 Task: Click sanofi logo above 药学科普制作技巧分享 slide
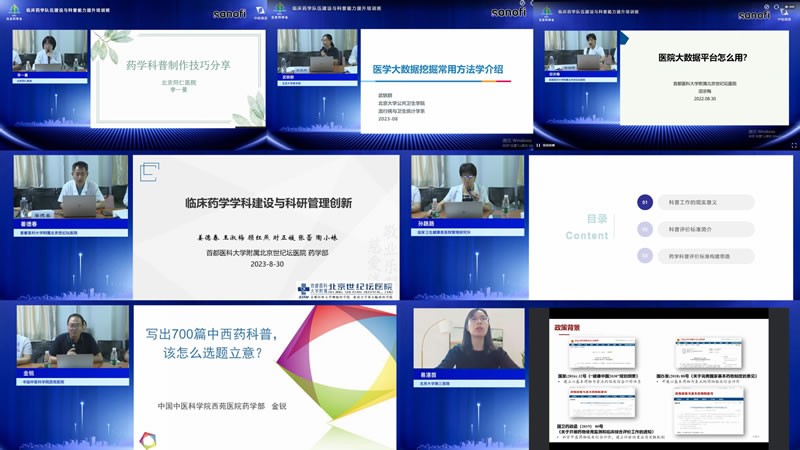(230, 14)
